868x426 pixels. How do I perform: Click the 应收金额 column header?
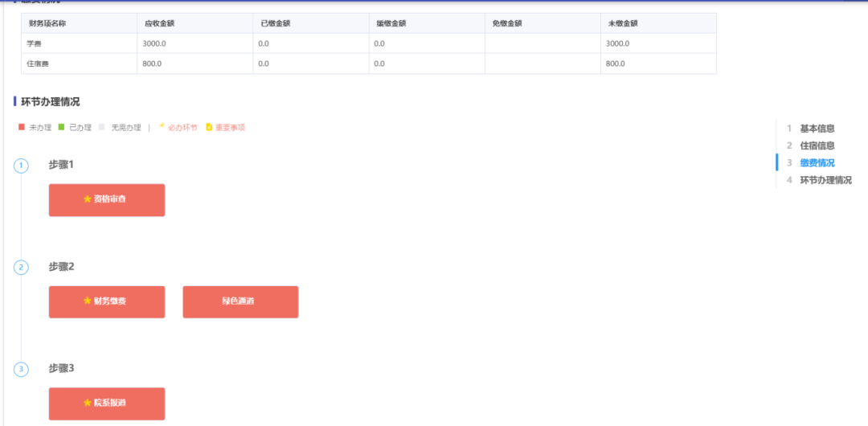pyautogui.click(x=159, y=23)
